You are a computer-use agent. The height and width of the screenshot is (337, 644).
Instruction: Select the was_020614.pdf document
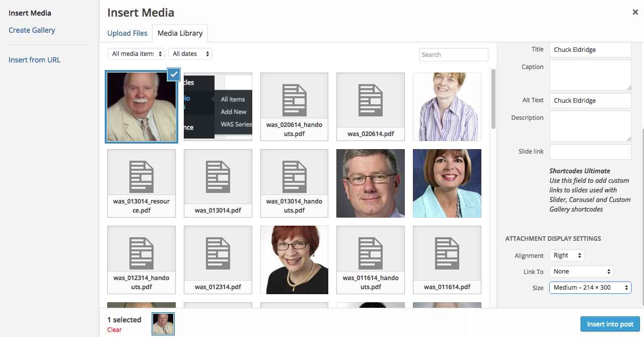pyautogui.click(x=371, y=107)
